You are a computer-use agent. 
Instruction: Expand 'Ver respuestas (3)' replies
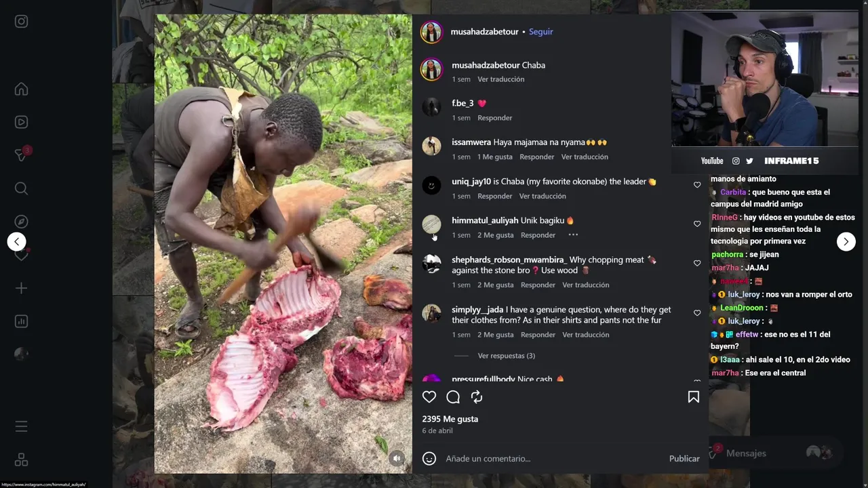coord(506,356)
